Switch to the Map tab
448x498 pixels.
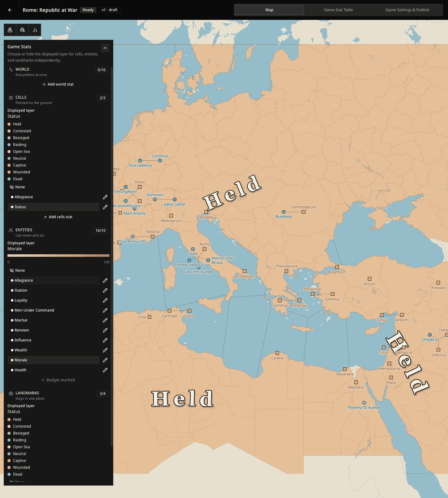(269, 10)
